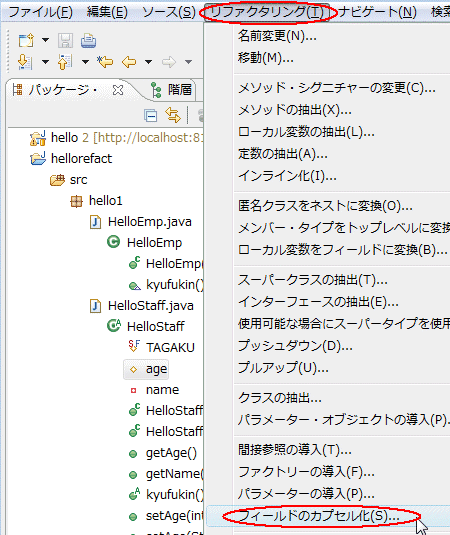Image resolution: width=450 pixels, height=535 pixels.
Task: Click the Previous Annotation icon
Action: 65,62
